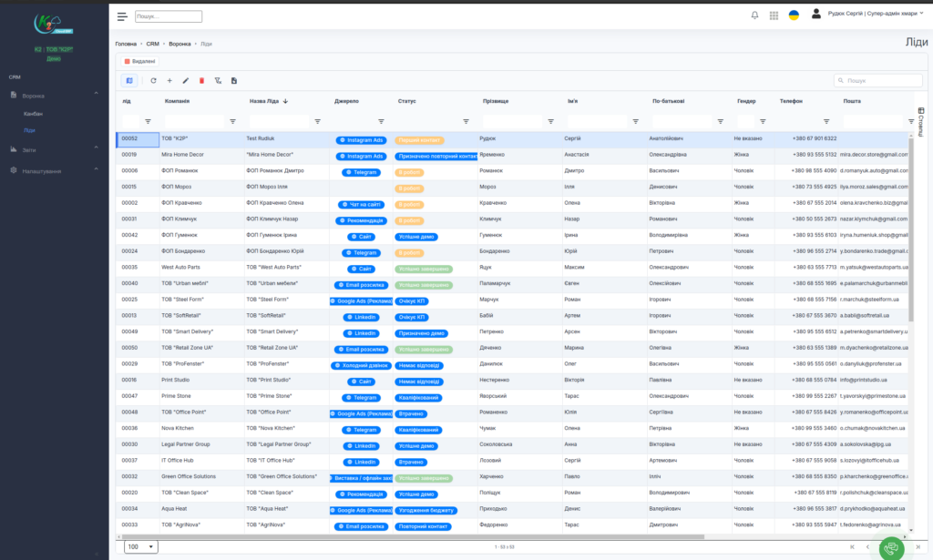Viewport: 933px width, 560px height.
Task: Open the apps grid icon in the header
Action: (774, 15)
